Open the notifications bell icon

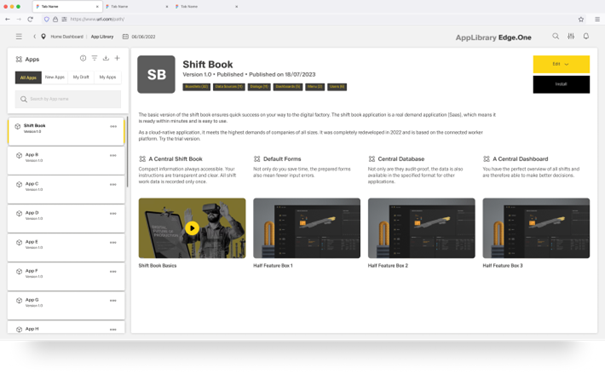click(586, 36)
